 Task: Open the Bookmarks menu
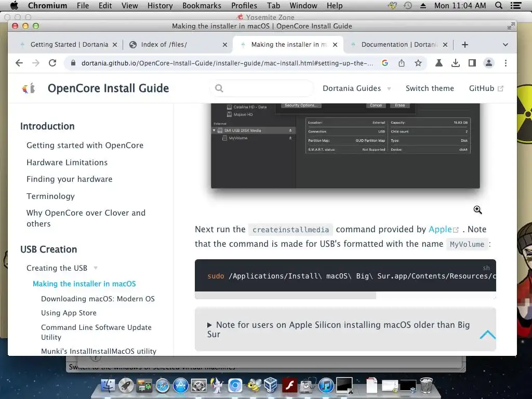(202, 5)
